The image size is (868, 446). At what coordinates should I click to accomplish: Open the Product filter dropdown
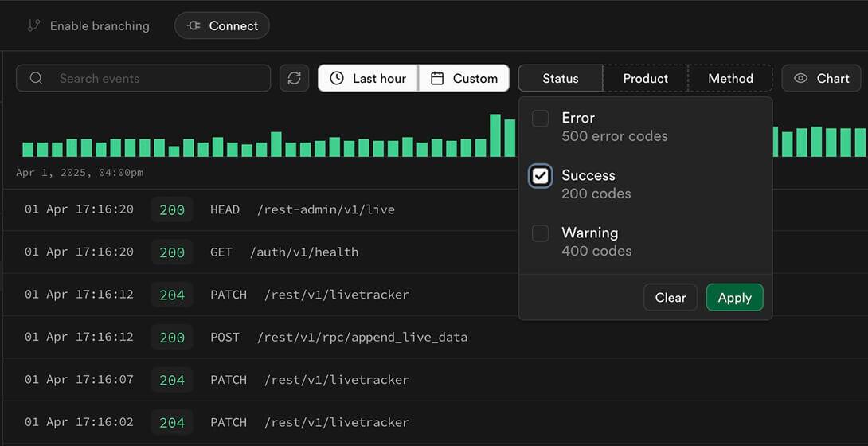point(646,79)
